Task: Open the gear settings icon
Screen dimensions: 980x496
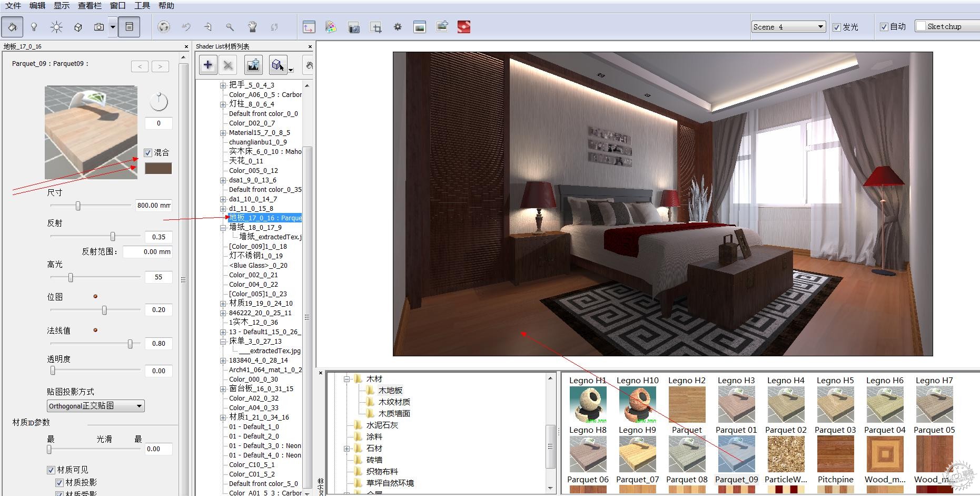Action: tap(398, 27)
